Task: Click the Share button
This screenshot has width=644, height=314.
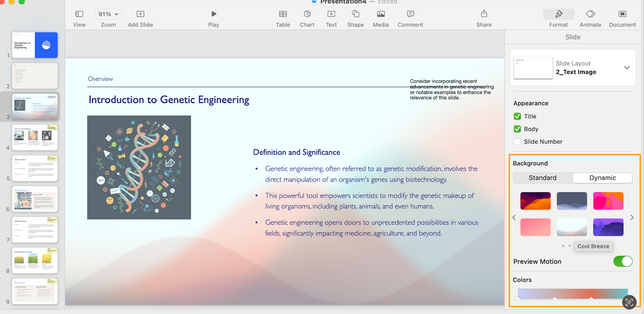Action: (x=484, y=14)
